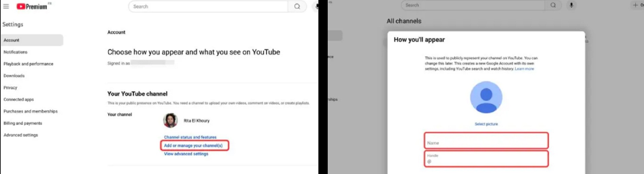This screenshot has height=174, width=644.
Task: Open Channel status and features link
Action: pos(190,137)
